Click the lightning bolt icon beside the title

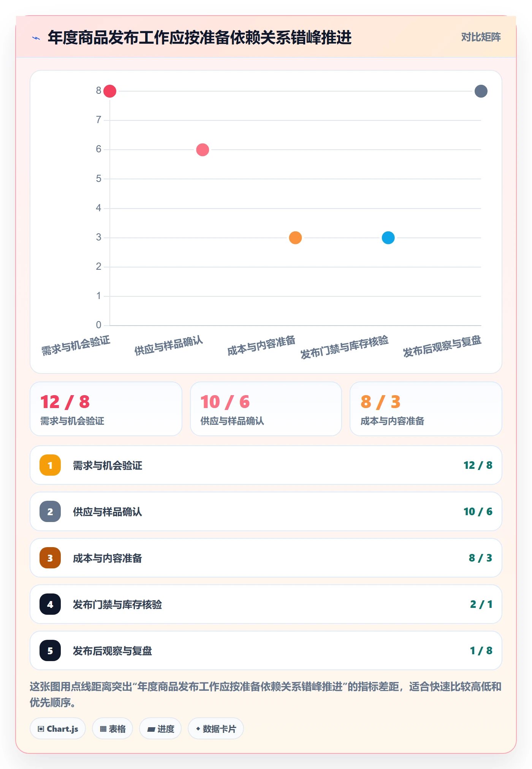click(36, 38)
